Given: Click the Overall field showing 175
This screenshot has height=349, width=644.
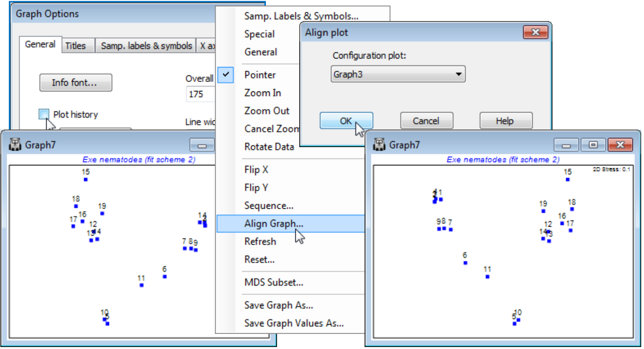Looking at the screenshot, I should click(200, 94).
